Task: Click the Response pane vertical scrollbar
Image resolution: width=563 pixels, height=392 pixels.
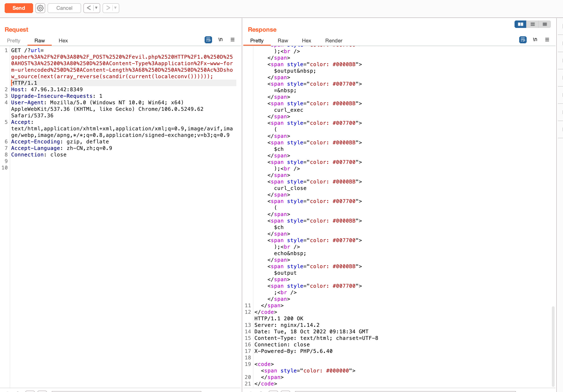Action: click(x=553, y=346)
